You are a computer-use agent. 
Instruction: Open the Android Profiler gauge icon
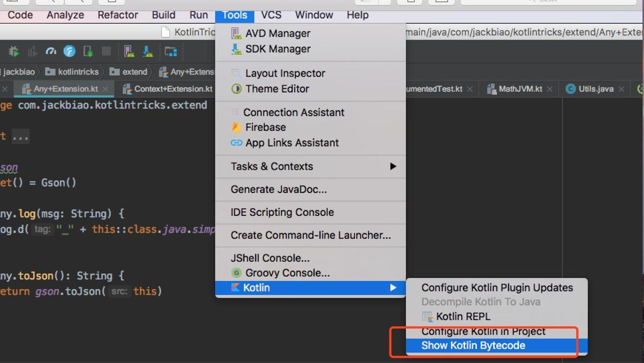[x=51, y=51]
